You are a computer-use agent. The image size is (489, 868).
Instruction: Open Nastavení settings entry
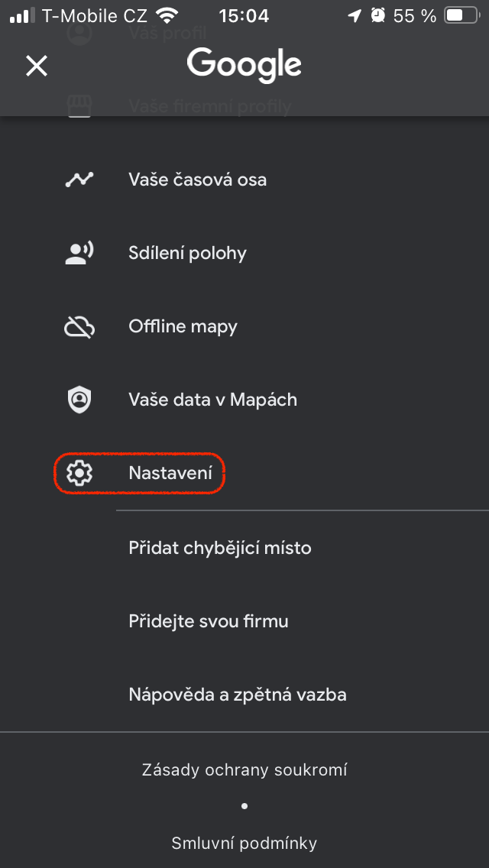tap(170, 474)
